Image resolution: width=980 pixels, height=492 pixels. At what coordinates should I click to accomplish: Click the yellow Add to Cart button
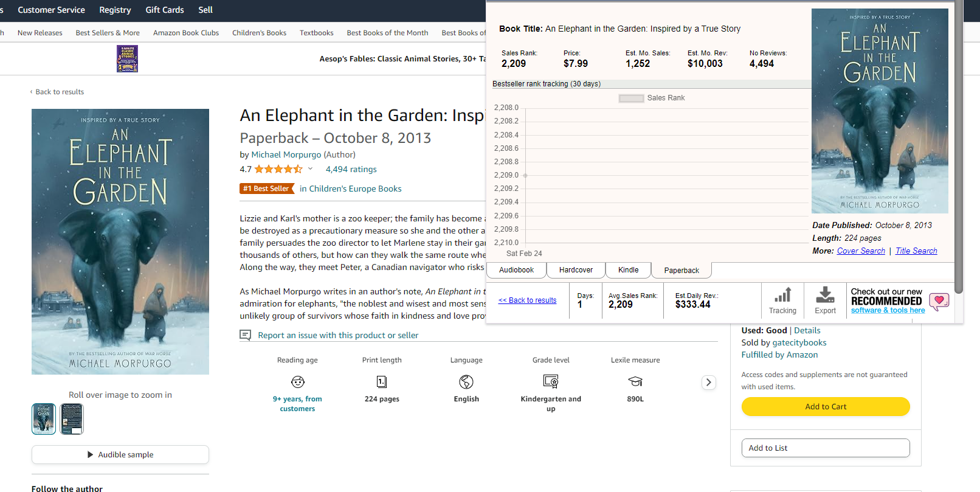pyautogui.click(x=826, y=406)
